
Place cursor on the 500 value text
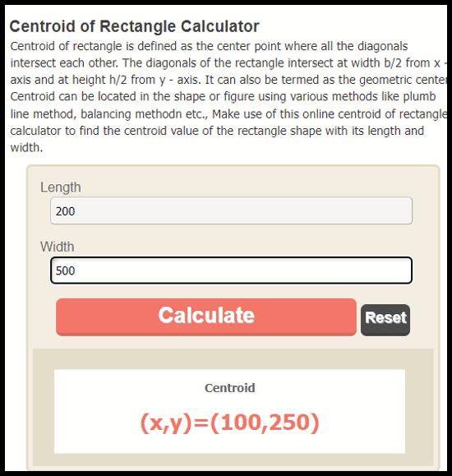pos(65,270)
